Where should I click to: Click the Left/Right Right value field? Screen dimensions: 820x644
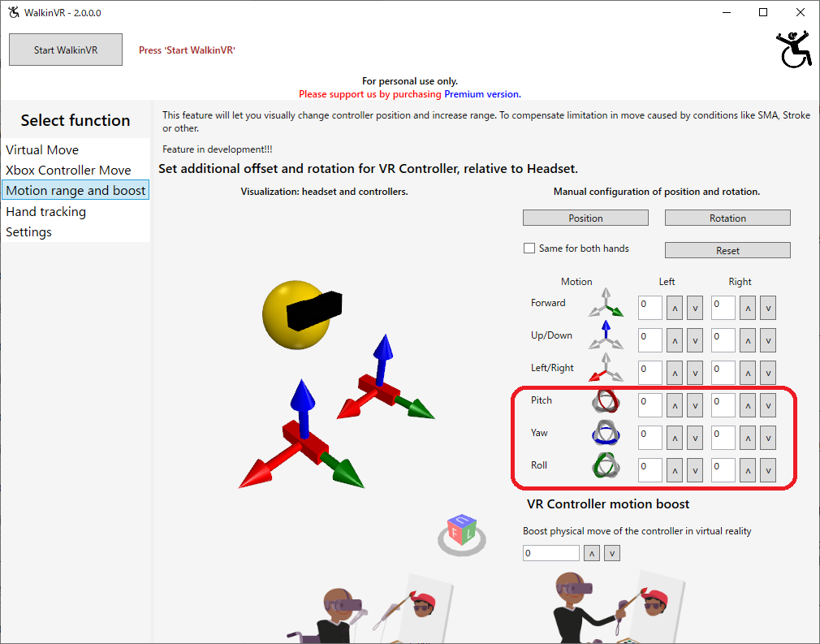point(723,373)
